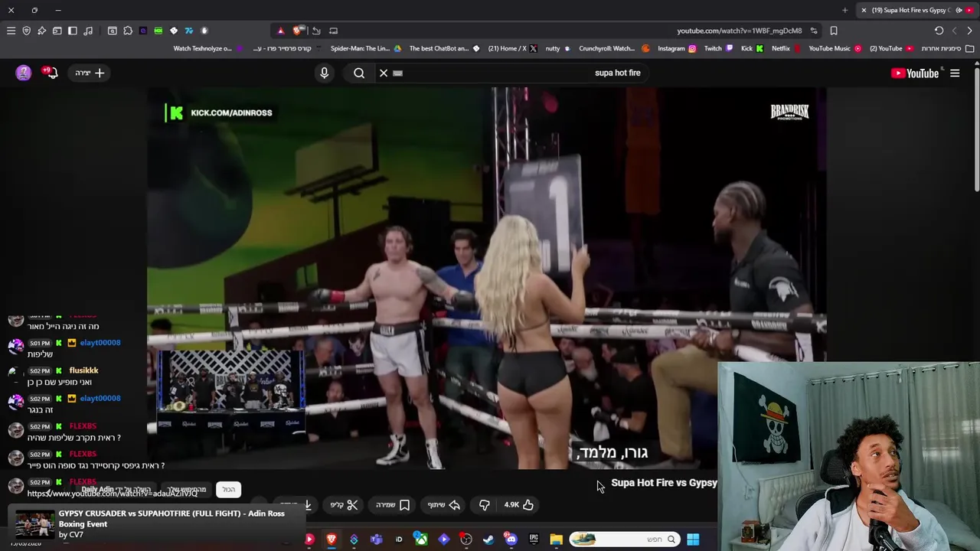Image resolution: width=980 pixels, height=551 pixels.
Task: Submit search with the magnifier icon
Action: (x=359, y=73)
